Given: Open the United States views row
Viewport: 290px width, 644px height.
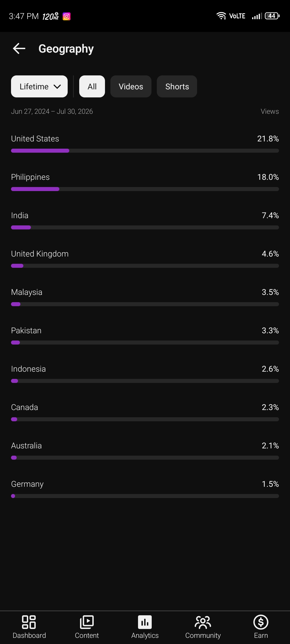Looking at the screenshot, I should tap(145, 144).
